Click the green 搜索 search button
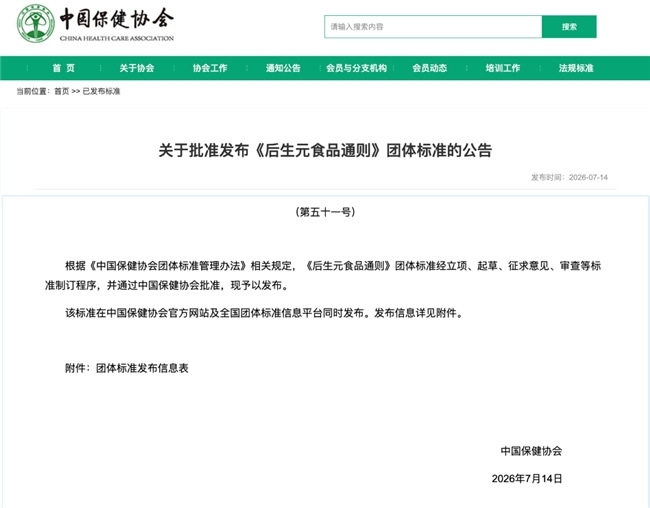Screen dimensions: 650x508 click(569, 27)
